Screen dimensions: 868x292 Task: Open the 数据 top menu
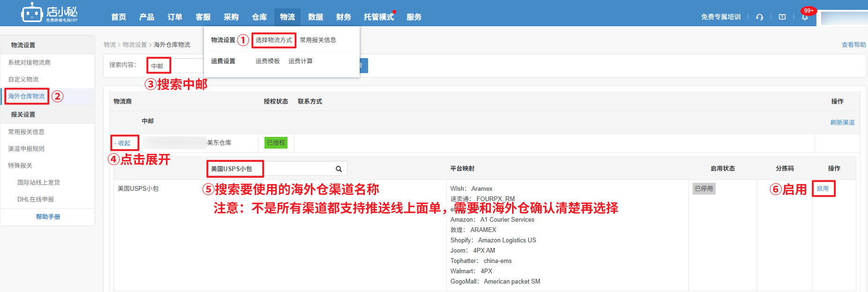[316, 17]
